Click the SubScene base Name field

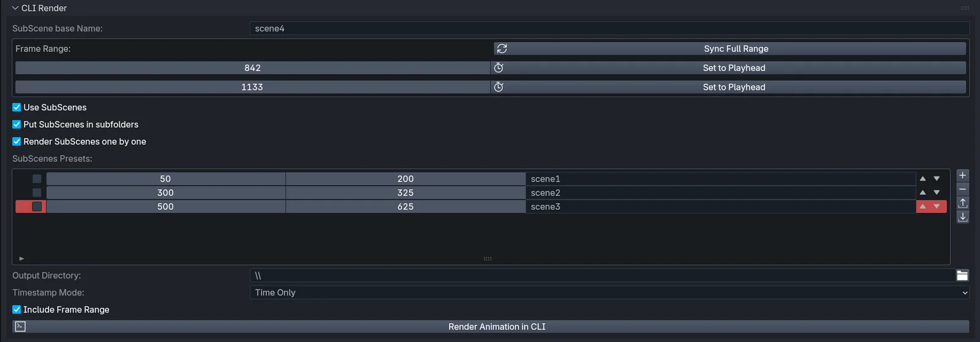[x=609, y=29]
